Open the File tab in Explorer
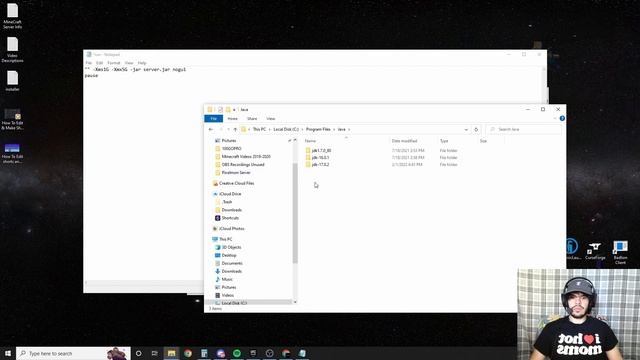 click(x=213, y=118)
